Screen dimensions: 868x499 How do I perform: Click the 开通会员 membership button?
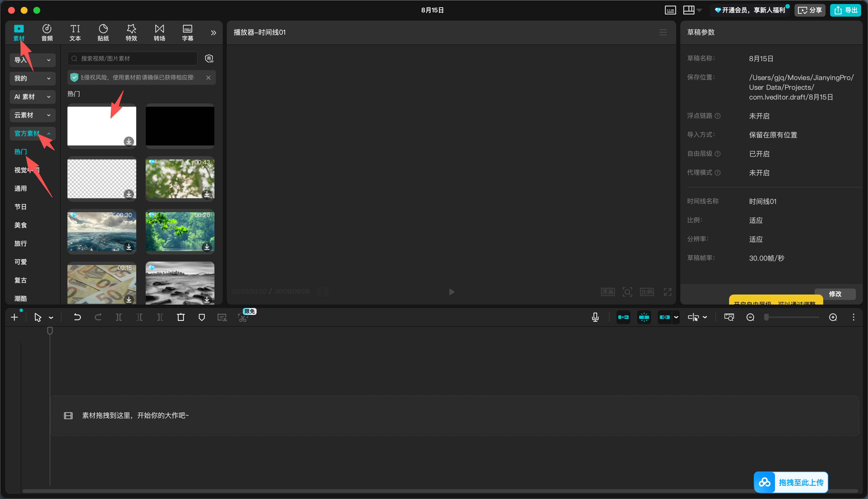point(750,10)
